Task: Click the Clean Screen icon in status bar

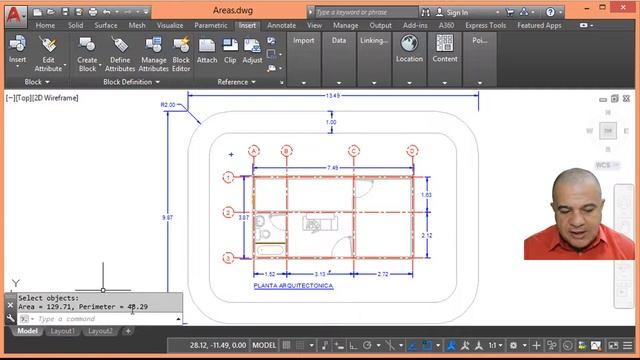Action: coord(613,346)
